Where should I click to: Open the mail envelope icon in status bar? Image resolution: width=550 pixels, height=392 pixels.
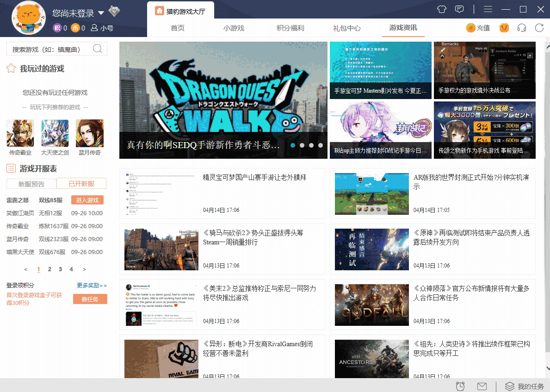(x=482, y=386)
